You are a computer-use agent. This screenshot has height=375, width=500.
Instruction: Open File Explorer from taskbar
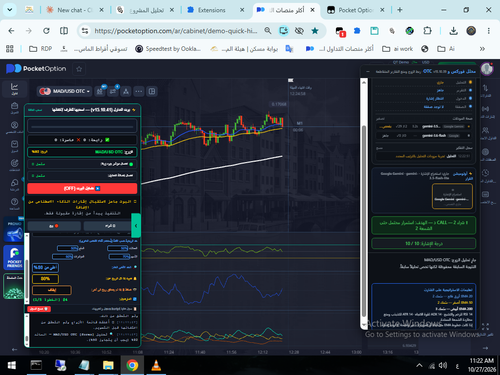pyautogui.click(x=108, y=365)
